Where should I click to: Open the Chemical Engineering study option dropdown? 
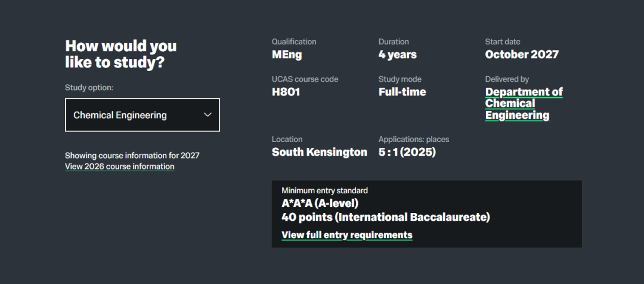pyautogui.click(x=142, y=115)
